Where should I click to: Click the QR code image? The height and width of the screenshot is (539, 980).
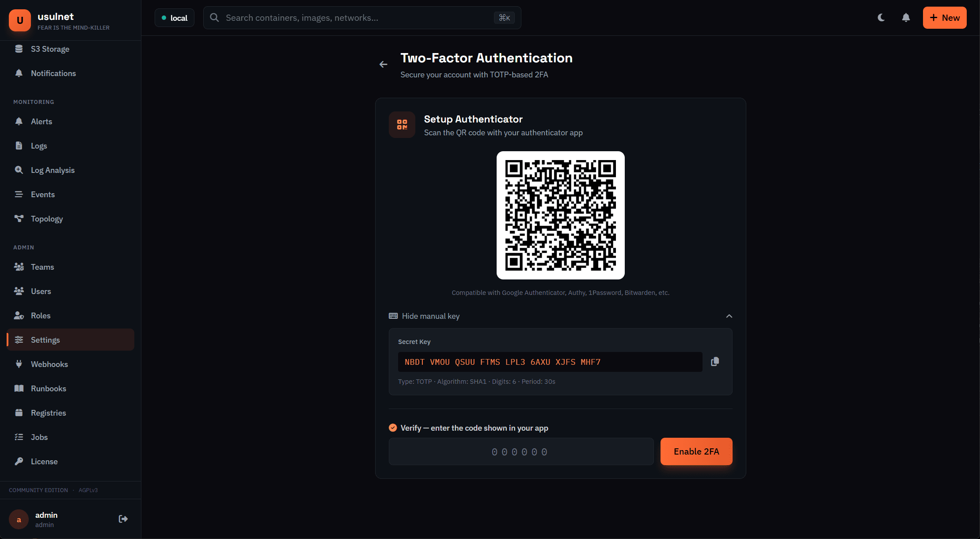pos(560,215)
